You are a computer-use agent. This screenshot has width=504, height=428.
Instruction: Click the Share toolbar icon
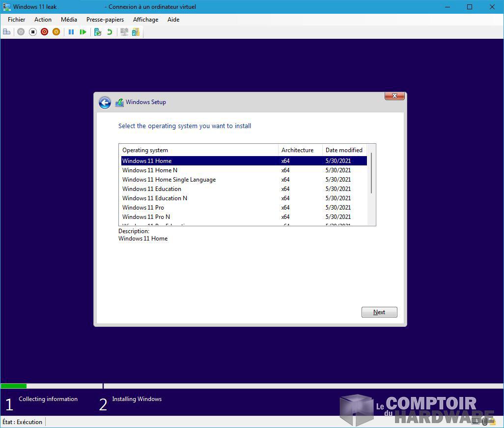[x=136, y=32]
